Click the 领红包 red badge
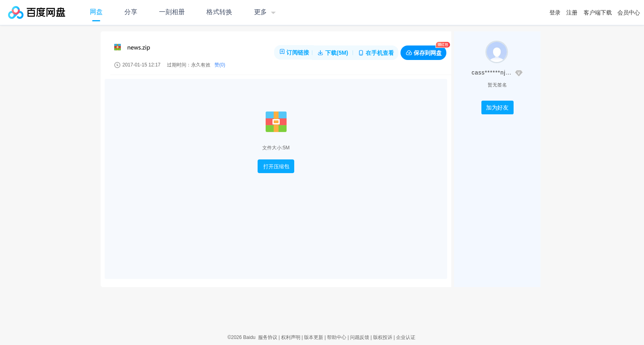 443,45
